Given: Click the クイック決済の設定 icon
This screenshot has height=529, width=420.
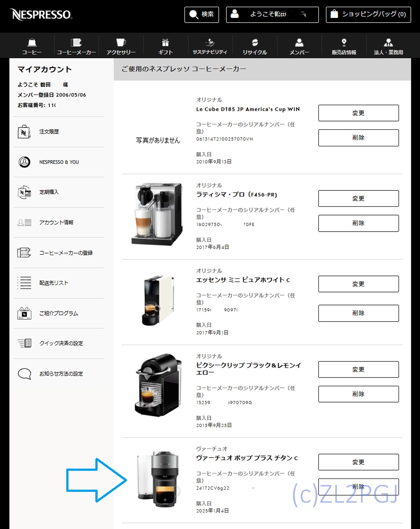Looking at the screenshot, I should click(24, 343).
